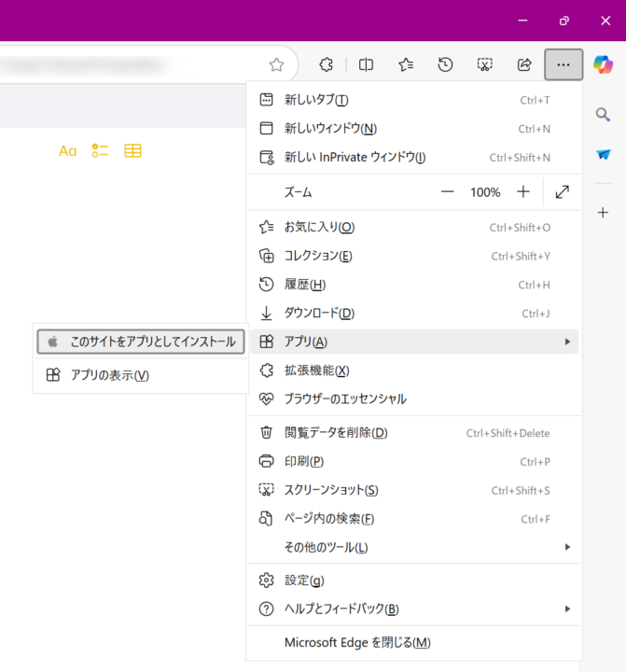Click sidebar Search magnifier icon
The width and height of the screenshot is (626, 672).
tap(603, 115)
